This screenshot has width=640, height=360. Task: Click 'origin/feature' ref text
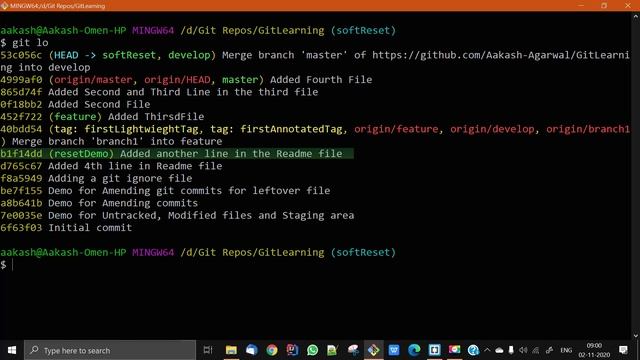[x=396, y=129]
